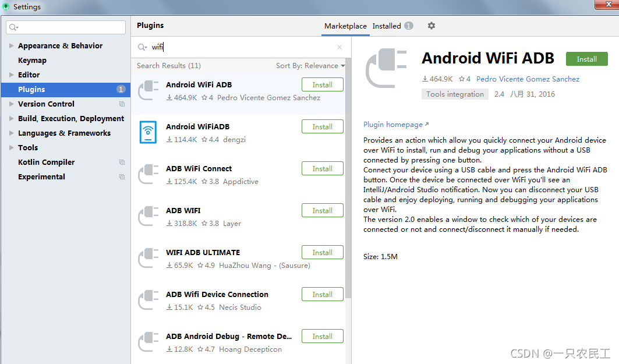Click the large plugin logo in details pane

point(386,68)
